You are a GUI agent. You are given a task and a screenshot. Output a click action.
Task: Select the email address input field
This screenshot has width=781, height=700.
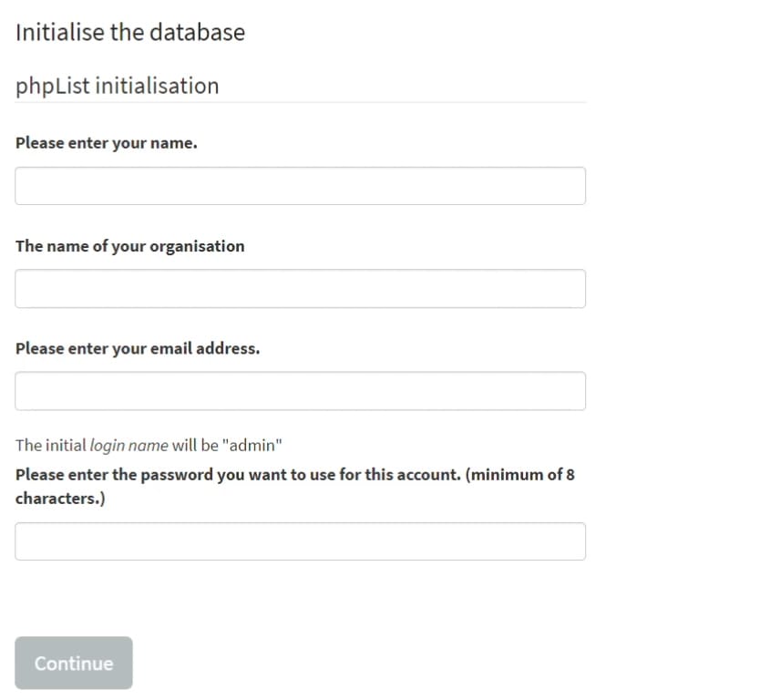click(x=301, y=391)
